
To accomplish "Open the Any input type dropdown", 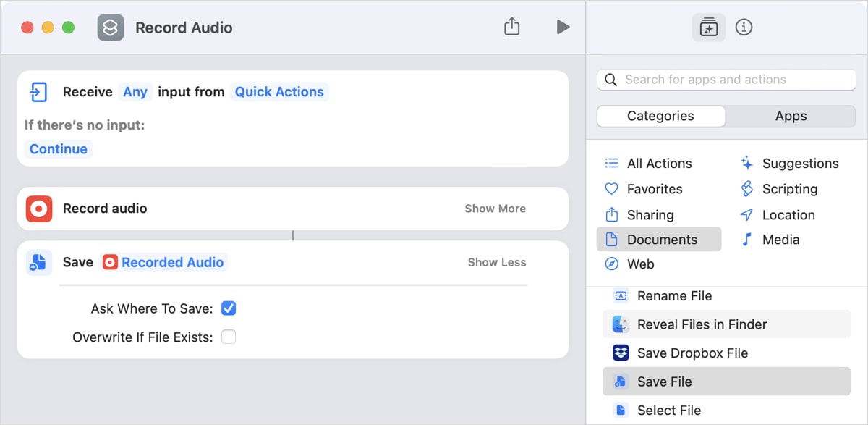I will pyautogui.click(x=135, y=92).
